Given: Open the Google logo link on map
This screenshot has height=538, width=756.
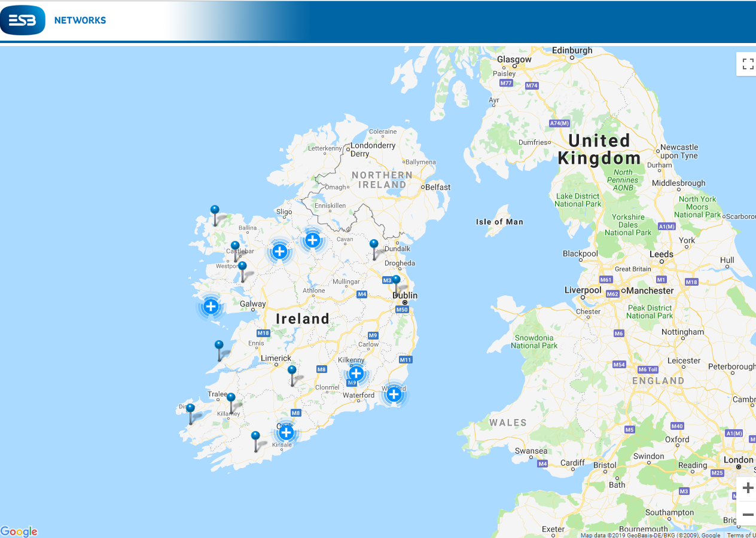Looking at the screenshot, I should (x=19, y=531).
